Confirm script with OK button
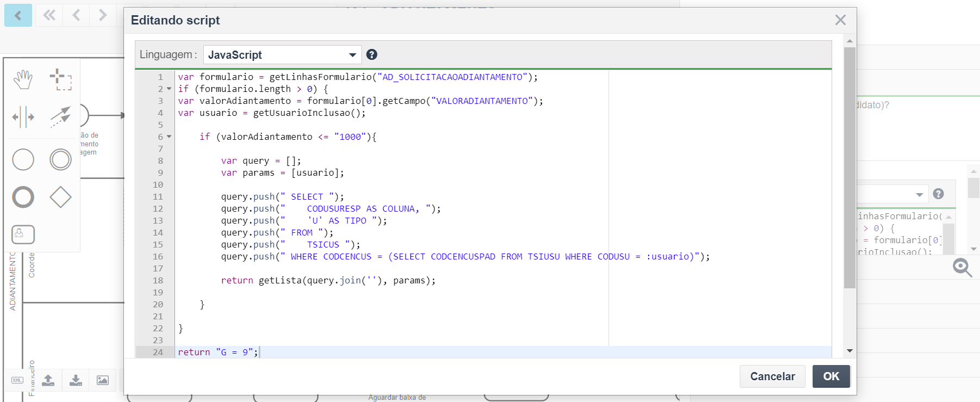The width and height of the screenshot is (980, 402). [x=831, y=376]
